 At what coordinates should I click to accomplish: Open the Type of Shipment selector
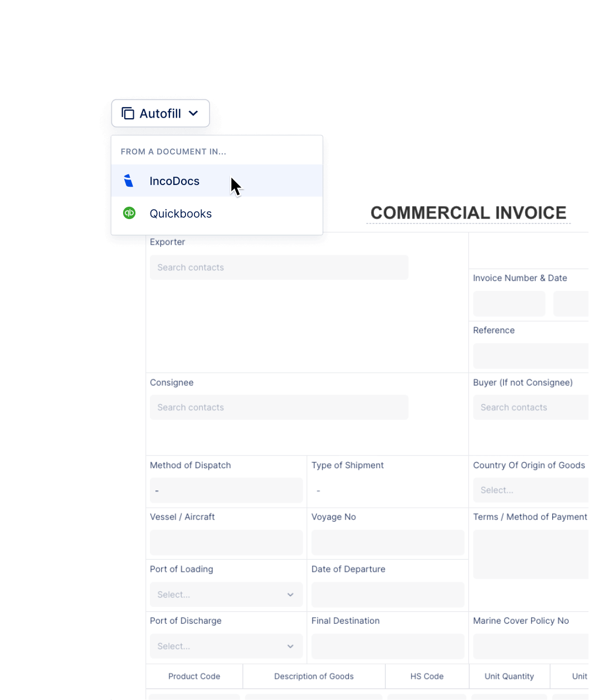click(x=387, y=490)
